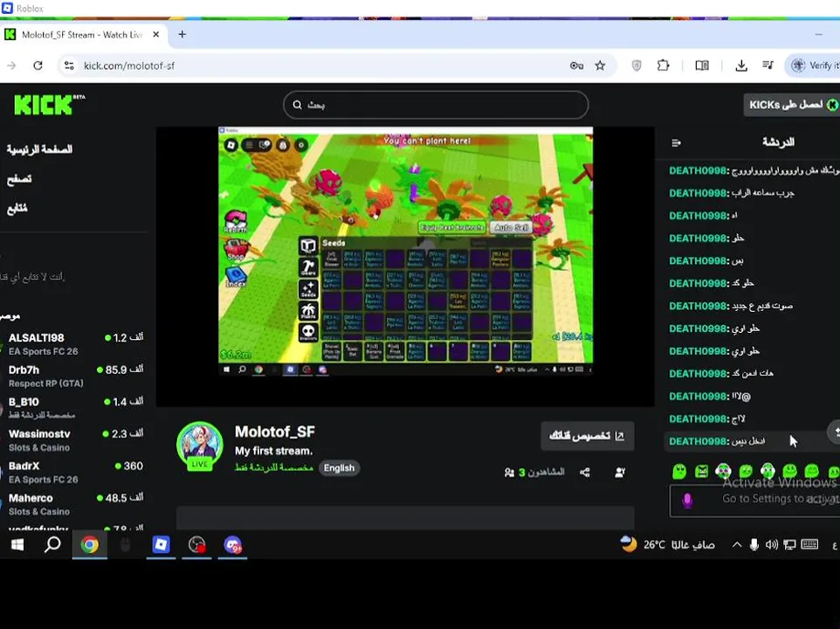Click the viewers count showing 3
Image resolution: width=840 pixels, height=629 pixels.
pyautogui.click(x=534, y=473)
